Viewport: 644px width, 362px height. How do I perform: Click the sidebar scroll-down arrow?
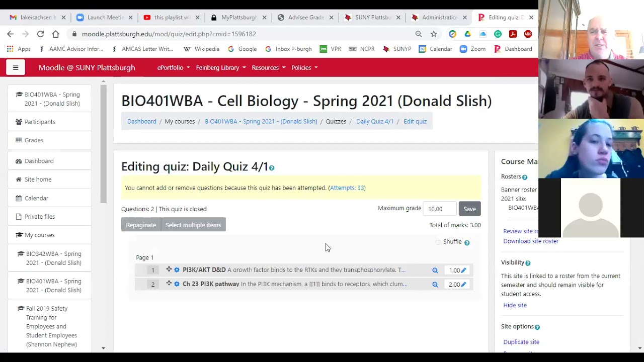(x=103, y=348)
